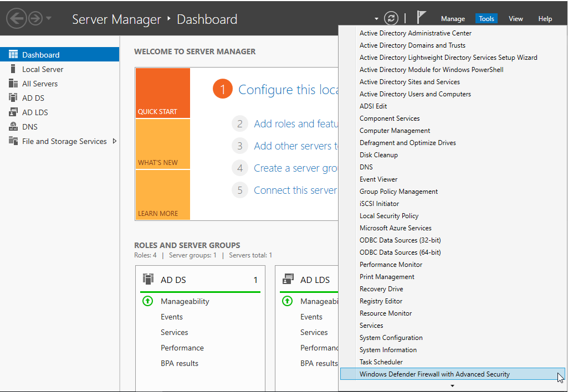
Task: Open BPA results in AD DS tile
Action: (180, 363)
